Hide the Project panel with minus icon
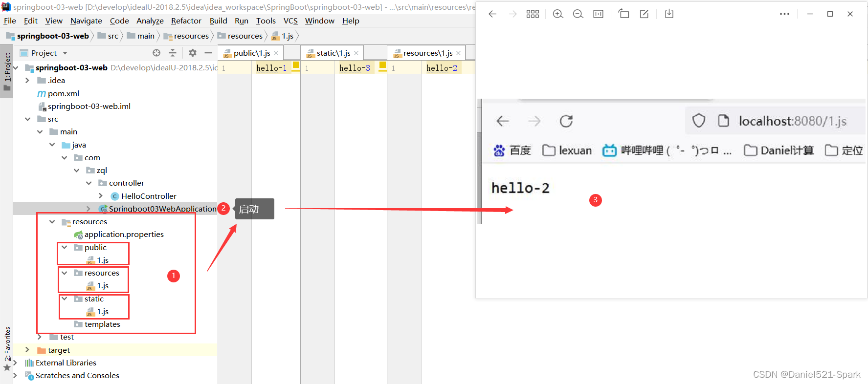868x384 pixels. [208, 53]
